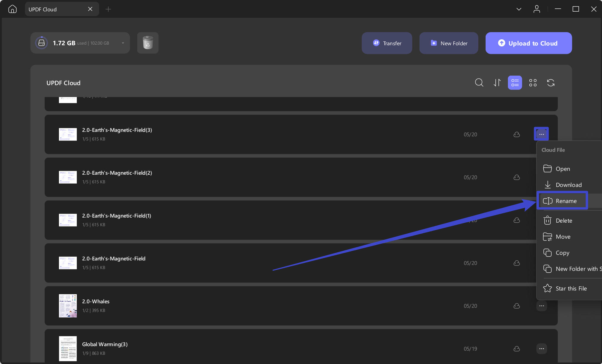Click the 05/20 date of Magnetic-Field(3)

click(470, 135)
